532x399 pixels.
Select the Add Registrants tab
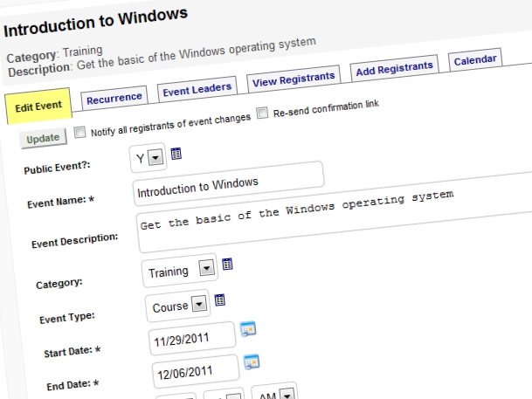coord(394,68)
